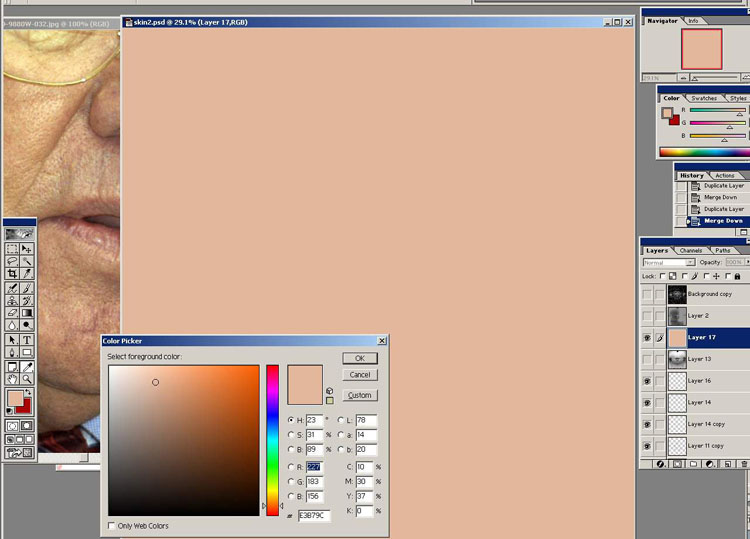
Task: Click the delete layer trash icon
Action: coord(742,464)
